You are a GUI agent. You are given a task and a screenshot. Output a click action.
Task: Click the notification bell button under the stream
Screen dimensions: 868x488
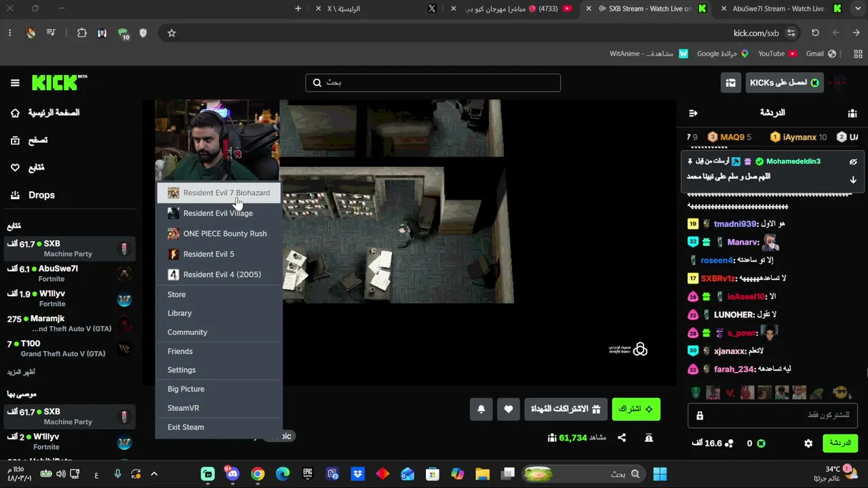(x=481, y=409)
